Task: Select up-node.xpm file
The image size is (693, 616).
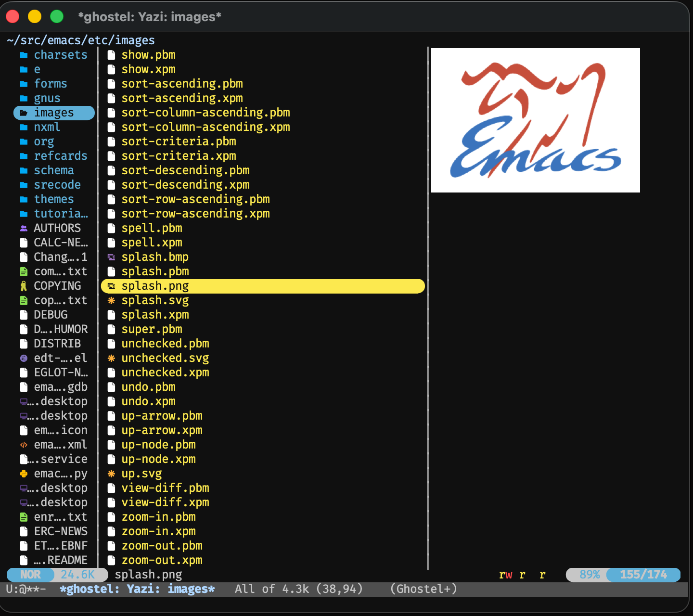Action: tap(158, 459)
